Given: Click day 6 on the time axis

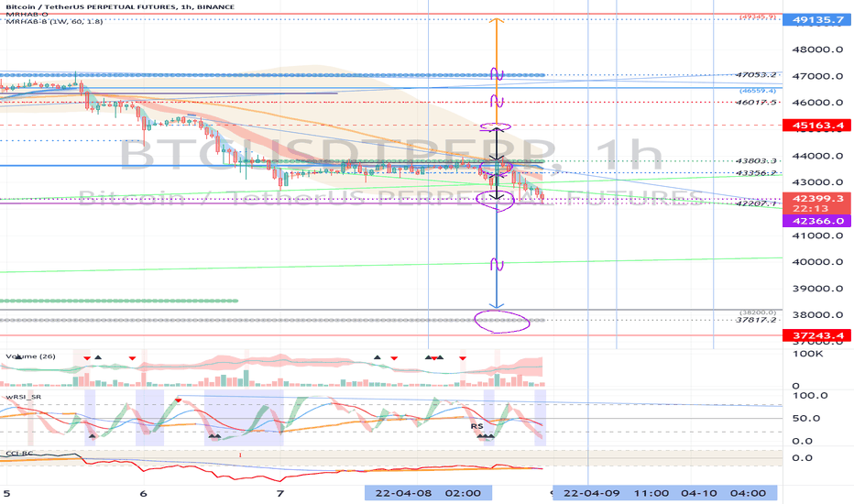Looking at the screenshot, I should click(143, 494).
